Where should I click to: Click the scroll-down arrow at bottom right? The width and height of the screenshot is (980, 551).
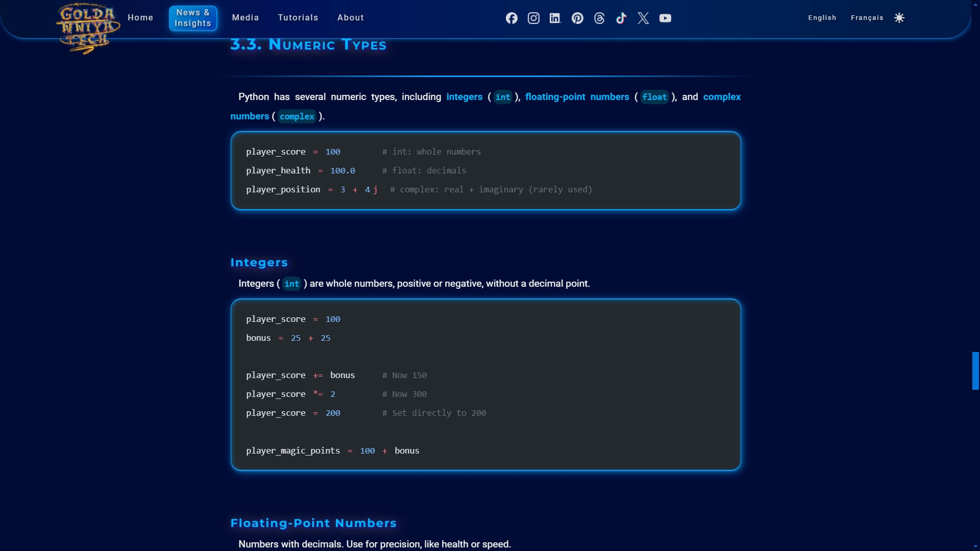tap(974, 547)
